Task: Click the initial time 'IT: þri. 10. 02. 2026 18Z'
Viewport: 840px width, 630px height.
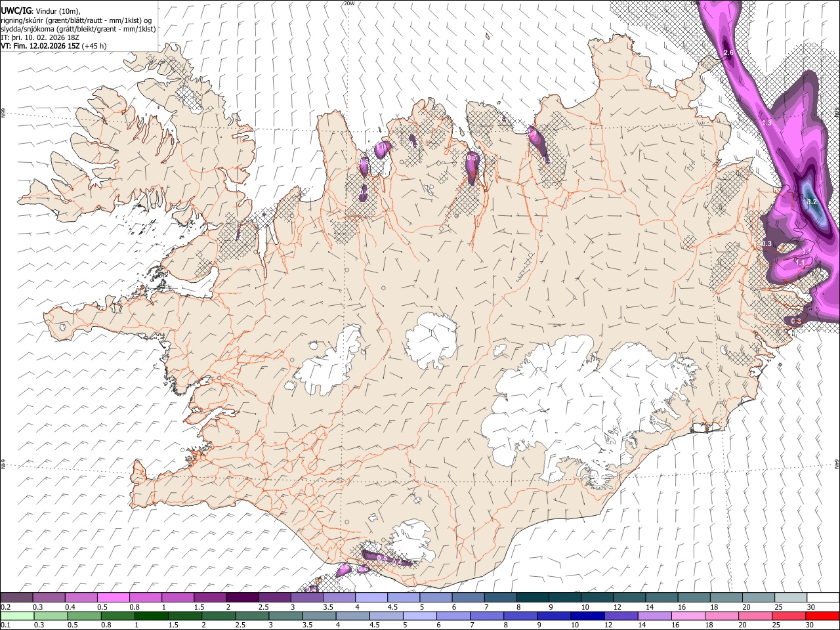Action: tap(40, 37)
